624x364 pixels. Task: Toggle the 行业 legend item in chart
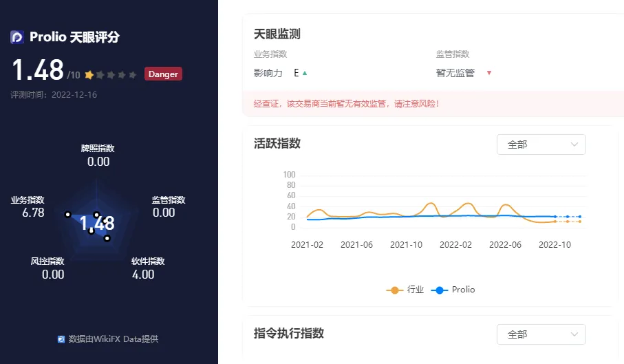405,290
